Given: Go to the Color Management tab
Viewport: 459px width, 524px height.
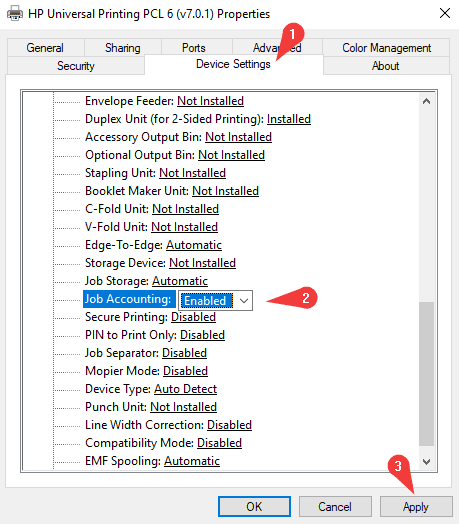Looking at the screenshot, I should [x=386, y=48].
